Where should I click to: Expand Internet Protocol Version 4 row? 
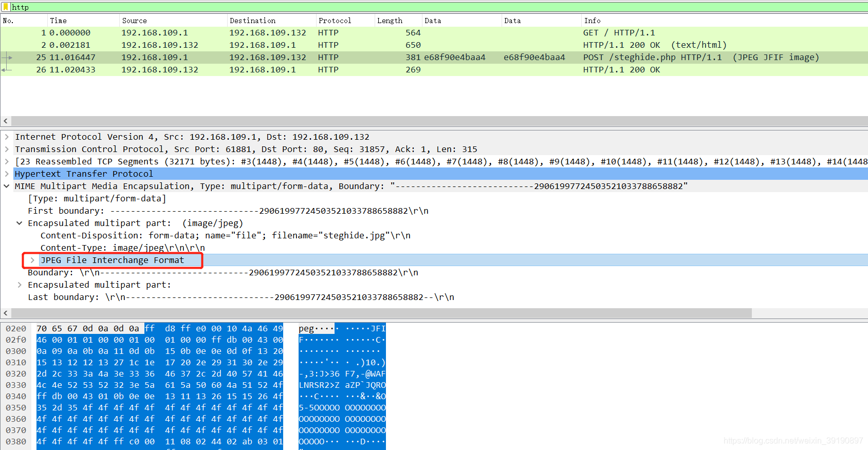click(x=7, y=137)
